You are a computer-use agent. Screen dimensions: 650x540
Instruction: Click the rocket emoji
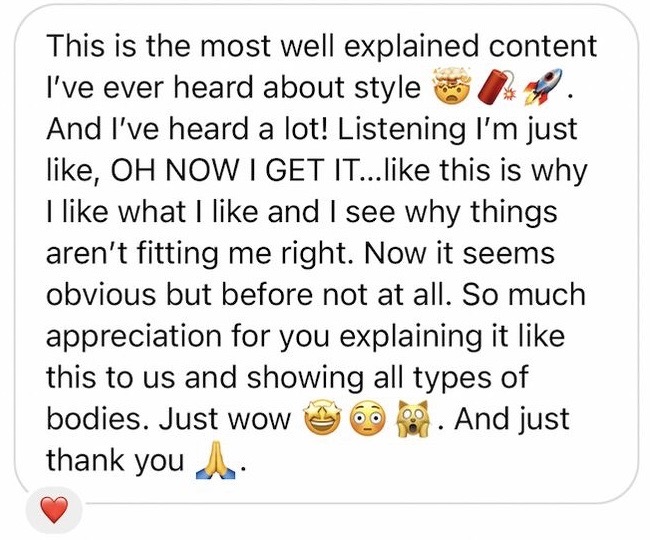click(543, 87)
